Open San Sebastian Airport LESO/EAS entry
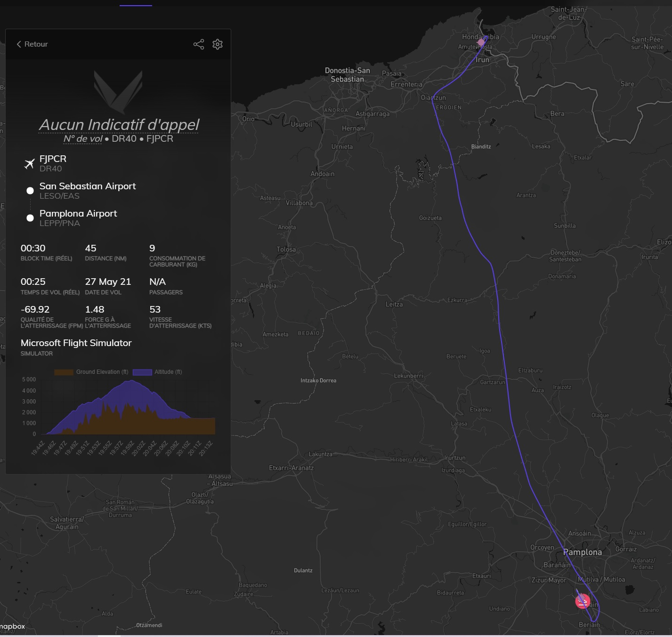This screenshot has height=637, width=672. coord(88,191)
